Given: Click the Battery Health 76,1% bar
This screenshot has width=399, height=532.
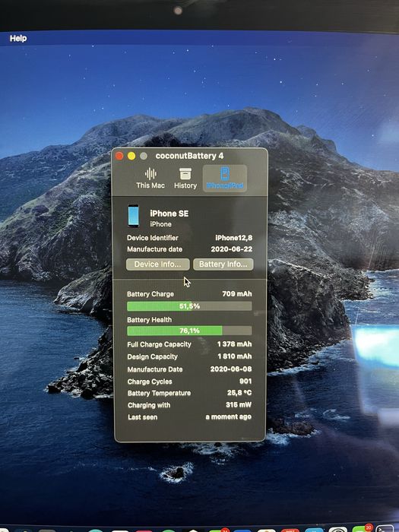Looking at the screenshot, I should [x=189, y=331].
